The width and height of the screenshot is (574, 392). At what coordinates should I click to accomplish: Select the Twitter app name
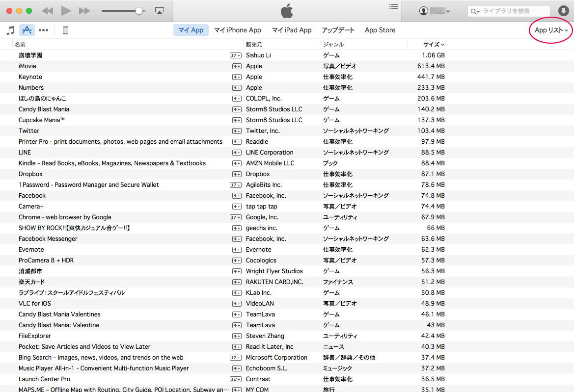tap(29, 131)
